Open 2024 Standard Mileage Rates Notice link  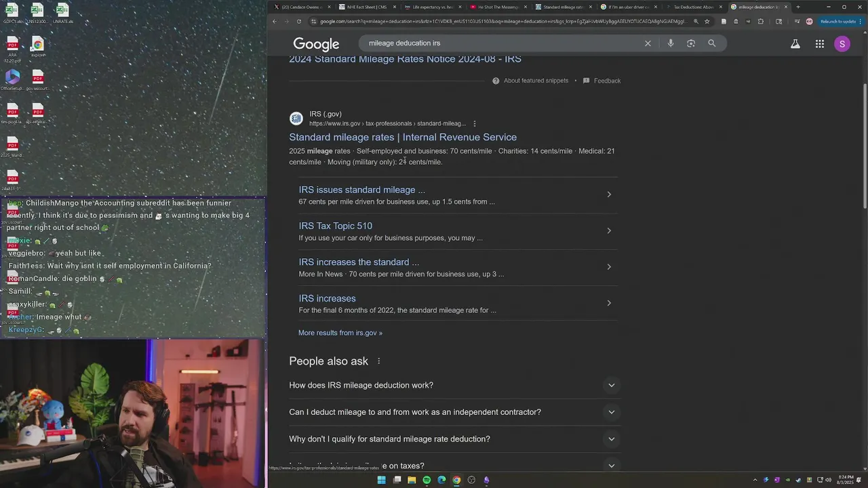pyautogui.click(x=405, y=59)
